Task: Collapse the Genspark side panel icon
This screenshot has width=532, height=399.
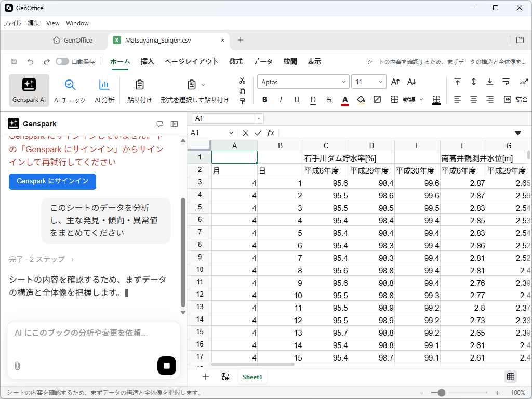Action: click(x=175, y=124)
